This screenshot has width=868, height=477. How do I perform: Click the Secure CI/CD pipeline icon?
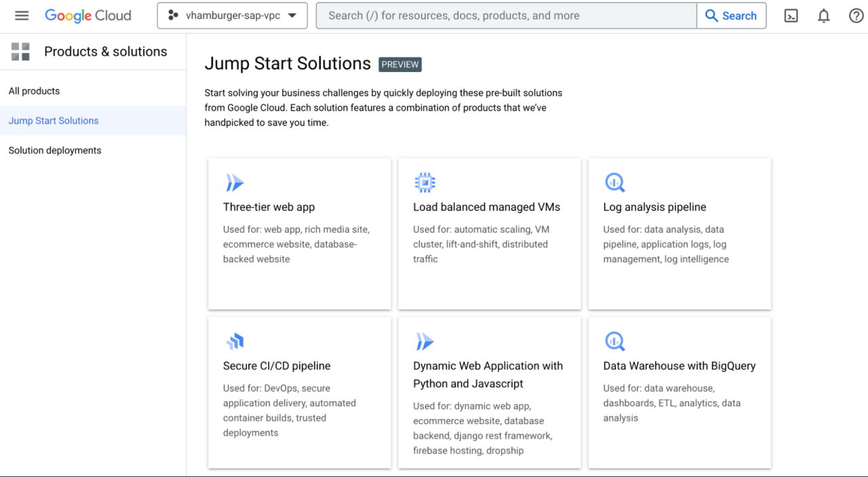pos(235,341)
